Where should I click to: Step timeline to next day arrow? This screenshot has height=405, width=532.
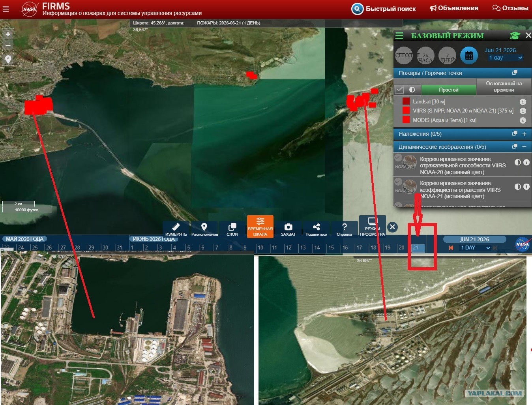pos(495,248)
